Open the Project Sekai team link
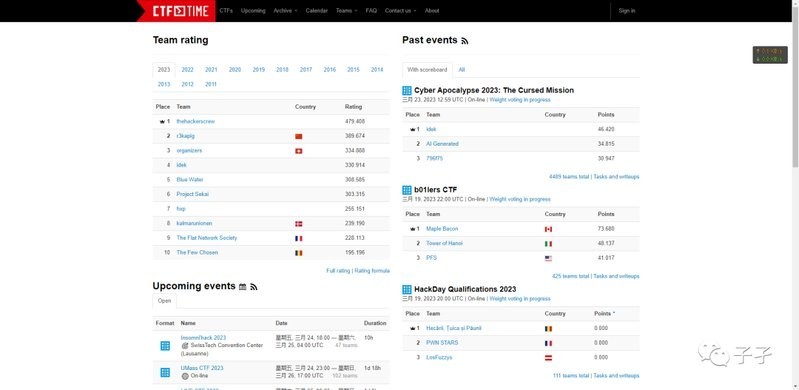This screenshot has width=799, height=390. click(x=193, y=194)
